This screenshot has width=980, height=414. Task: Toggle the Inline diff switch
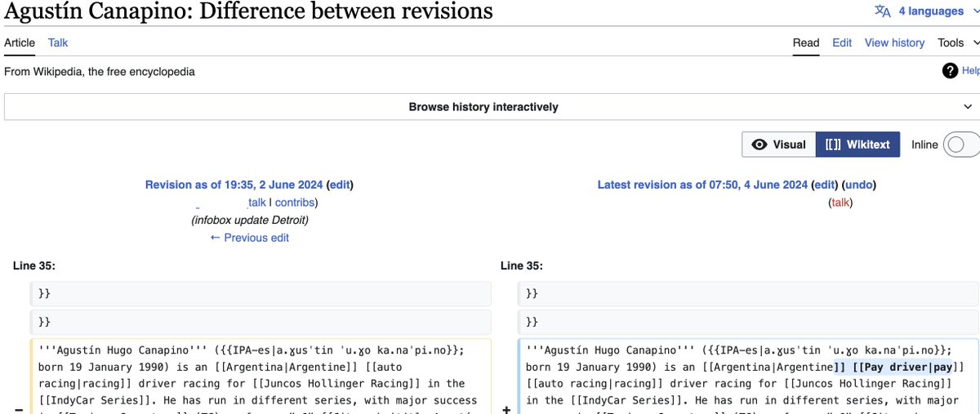(960, 145)
